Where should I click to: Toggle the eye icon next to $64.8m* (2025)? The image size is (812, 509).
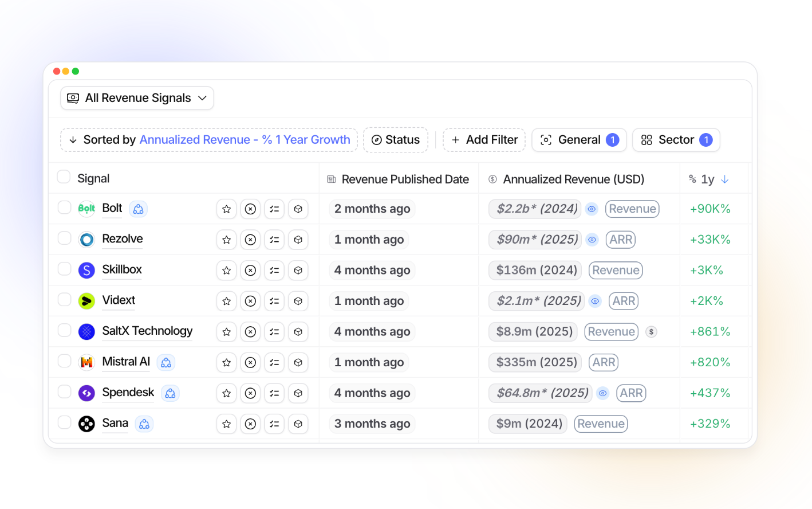(602, 393)
